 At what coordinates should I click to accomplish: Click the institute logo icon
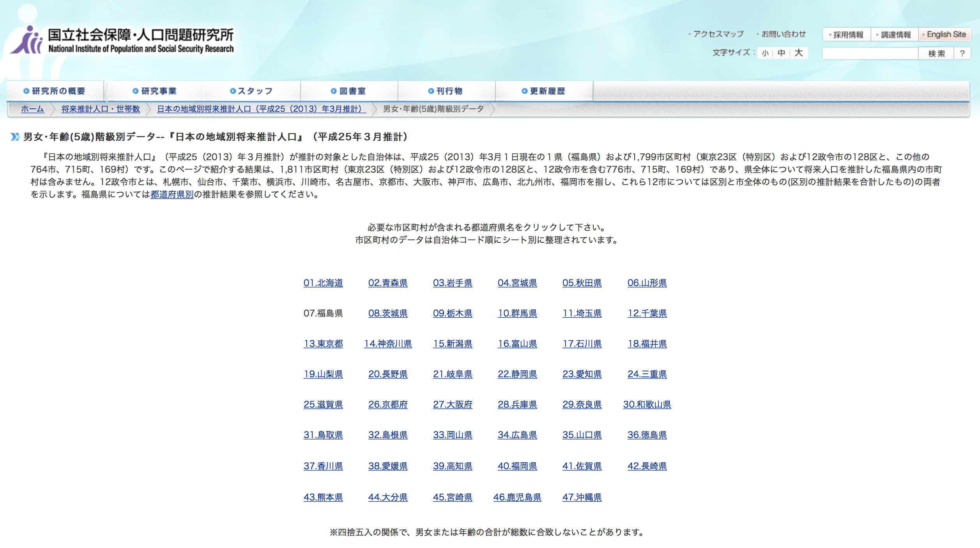tap(27, 40)
